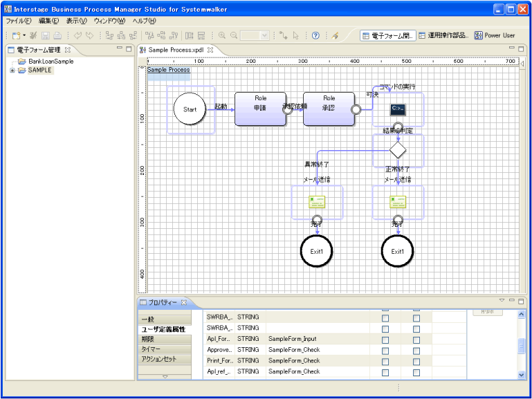Select the Exit1 node below 正常終了 branch
The width and height of the screenshot is (532, 399).
click(x=397, y=251)
